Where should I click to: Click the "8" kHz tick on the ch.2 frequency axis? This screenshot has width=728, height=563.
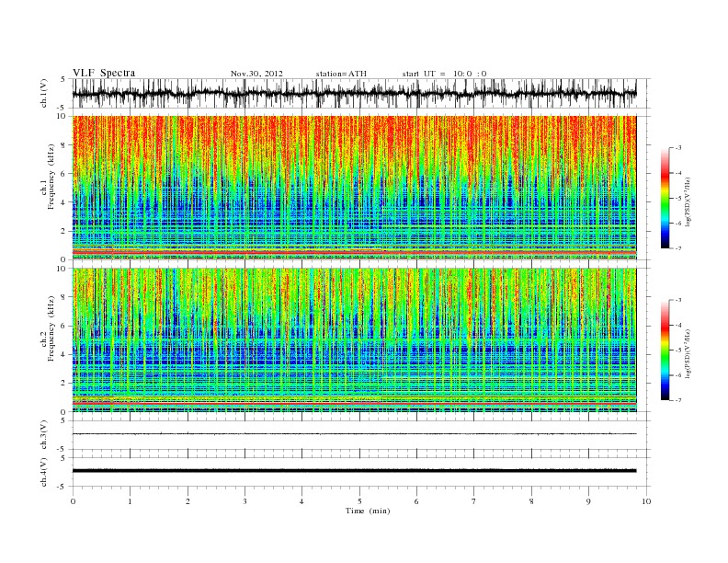coord(63,297)
